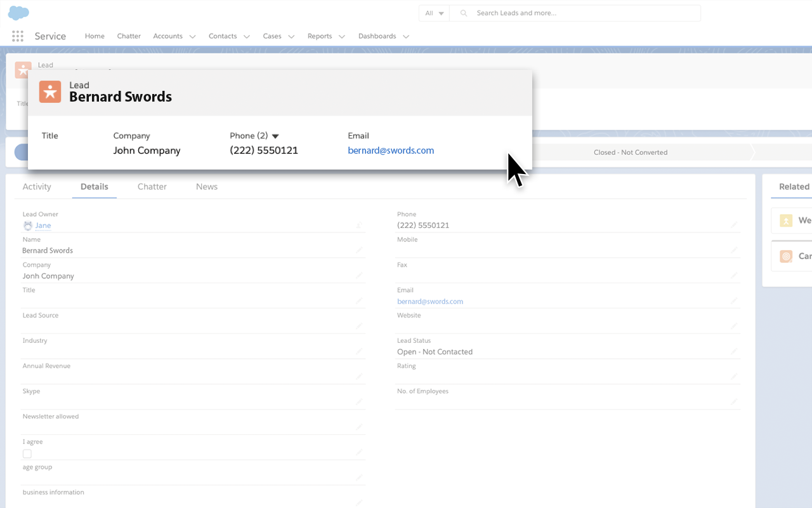Switch to the Activity tab

click(x=36, y=186)
